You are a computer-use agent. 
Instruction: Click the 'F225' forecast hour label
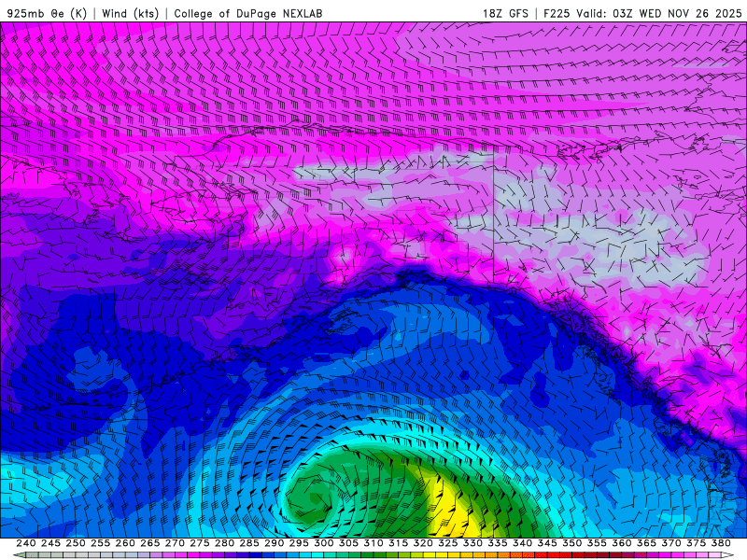(557, 13)
